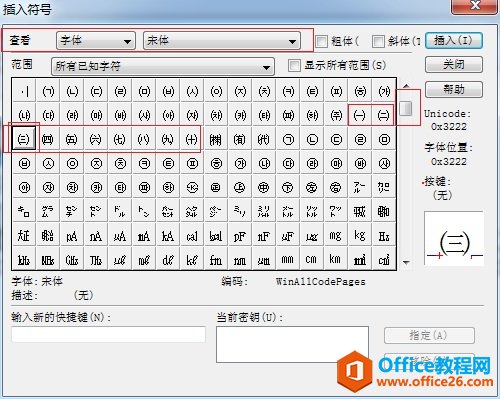
Task: Click the new shortcut key input field
Action: tap(108, 334)
